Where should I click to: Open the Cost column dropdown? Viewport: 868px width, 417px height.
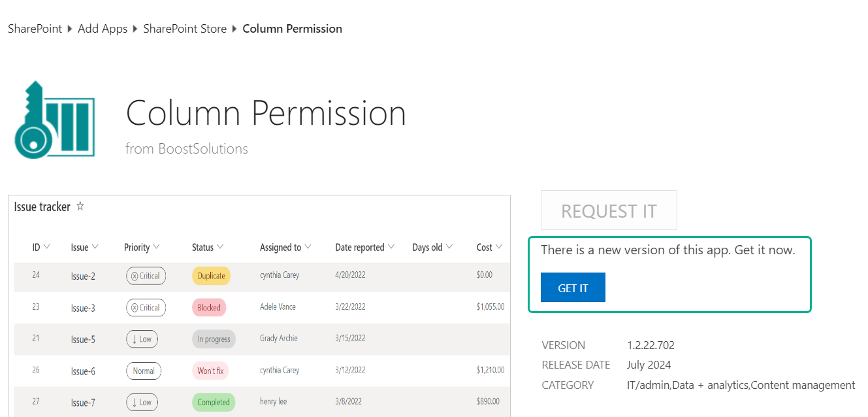click(x=499, y=247)
